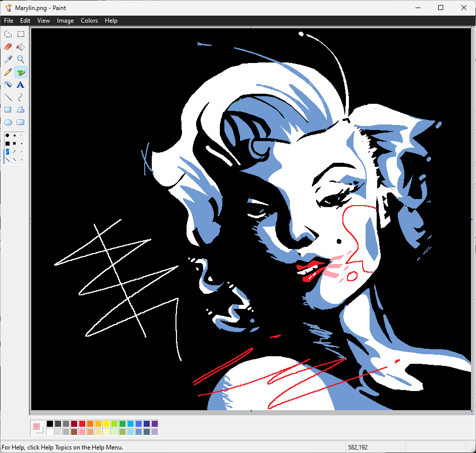
Task: Click the Magnifier tool
Action: point(21,59)
